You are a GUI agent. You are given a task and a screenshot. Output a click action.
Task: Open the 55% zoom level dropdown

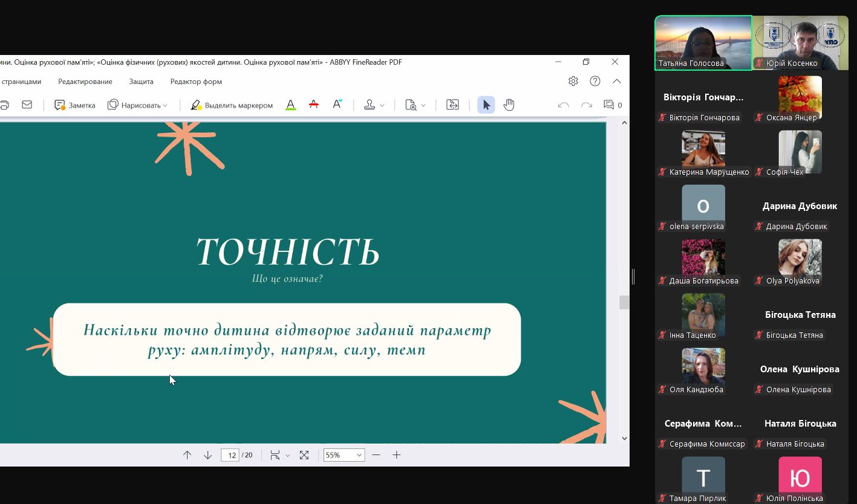coord(359,455)
